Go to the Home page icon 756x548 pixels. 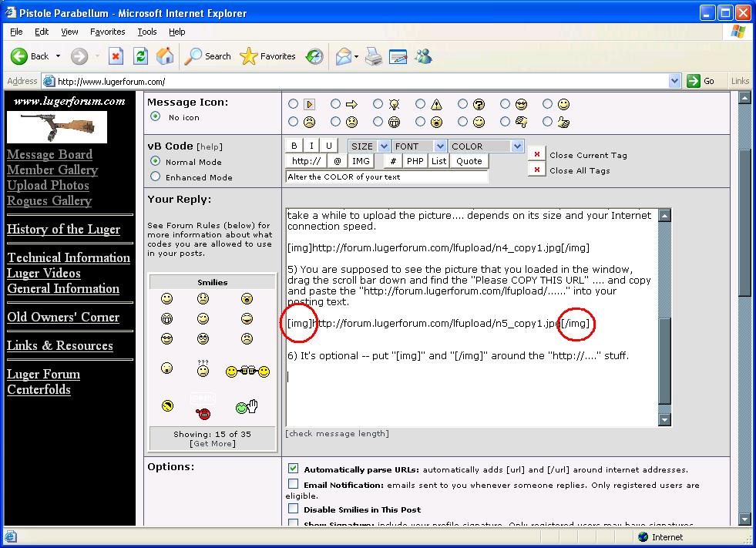[165, 56]
